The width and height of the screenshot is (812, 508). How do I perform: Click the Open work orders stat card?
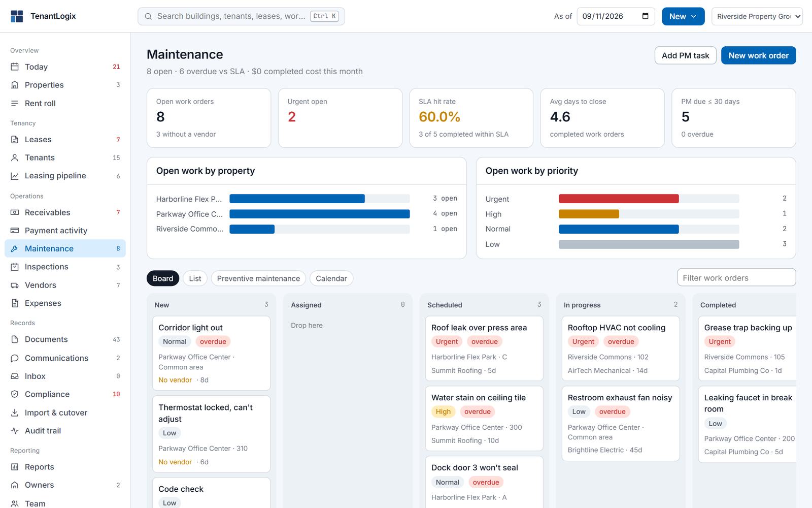click(209, 118)
